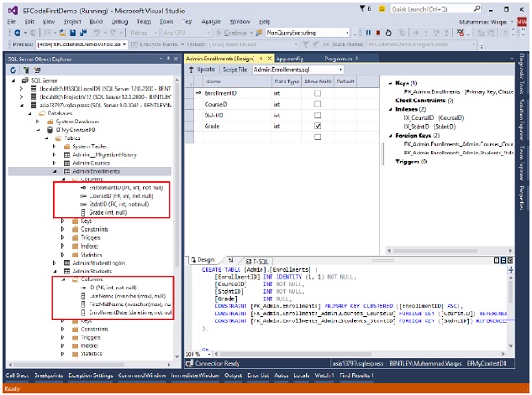The height and width of the screenshot is (395, 532).
Task: Close the Admin.Enrollments Design tab
Action: (268, 58)
